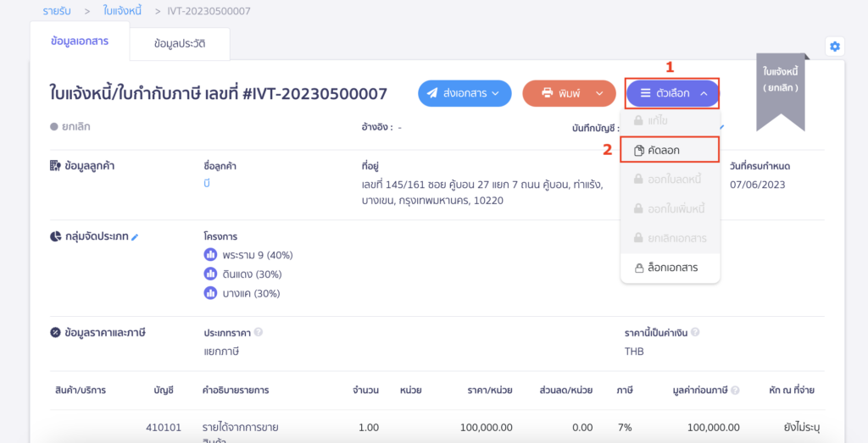Click the project icon beside ดินแดง (30%)
The width and height of the screenshot is (868, 443).
click(x=210, y=274)
